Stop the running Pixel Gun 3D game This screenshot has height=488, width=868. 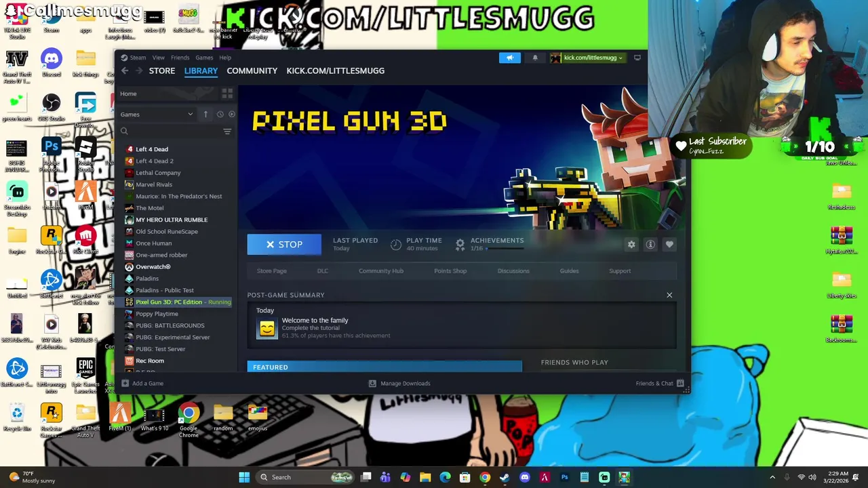pyautogui.click(x=284, y=245)
